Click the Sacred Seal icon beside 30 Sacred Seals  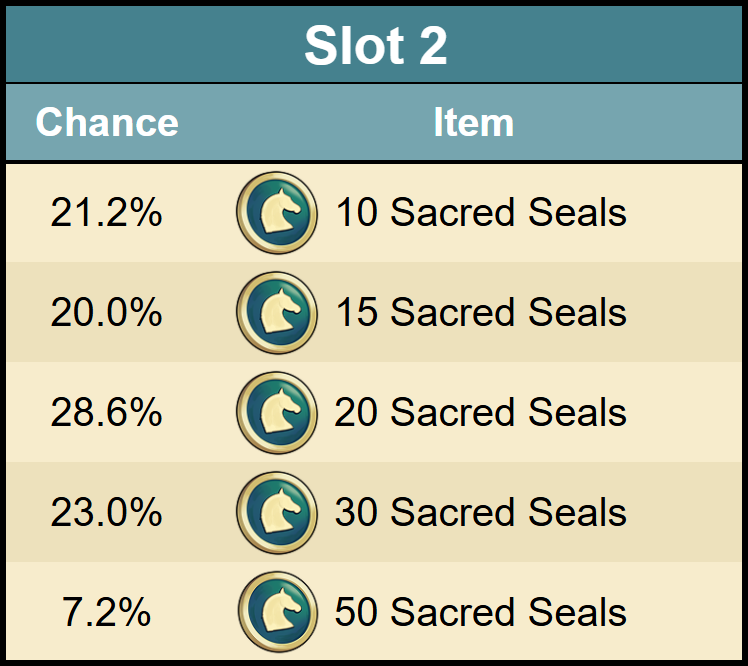coord(277,513)
